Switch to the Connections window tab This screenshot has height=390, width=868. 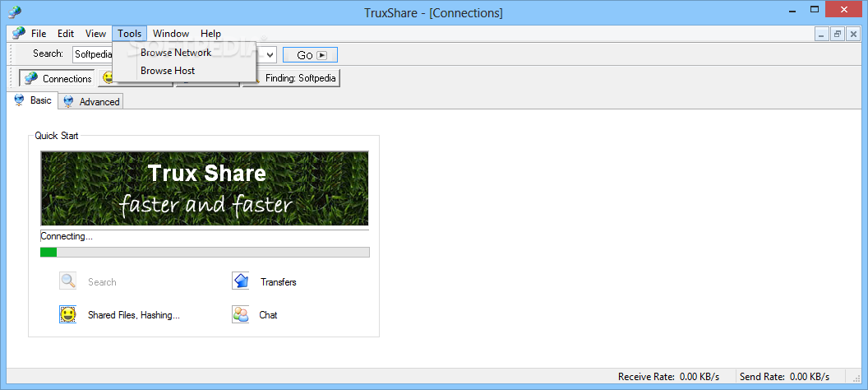click(57, 78)
